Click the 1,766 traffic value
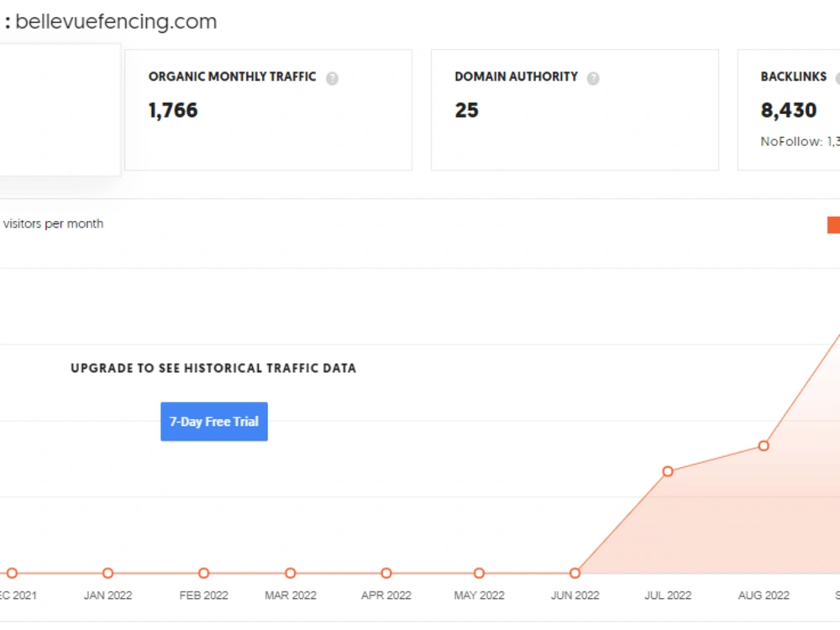The image size is (840, 630). tap(173, 110)
